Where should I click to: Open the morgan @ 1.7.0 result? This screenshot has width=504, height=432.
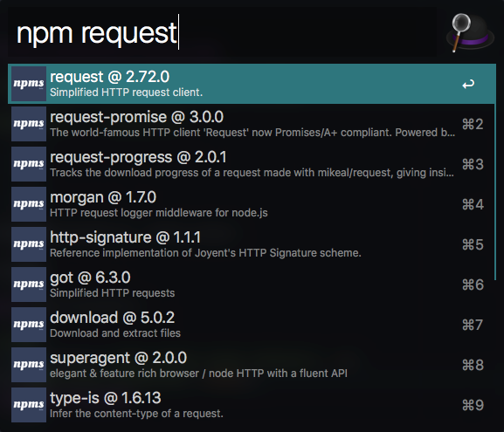(x=251, y=204)
